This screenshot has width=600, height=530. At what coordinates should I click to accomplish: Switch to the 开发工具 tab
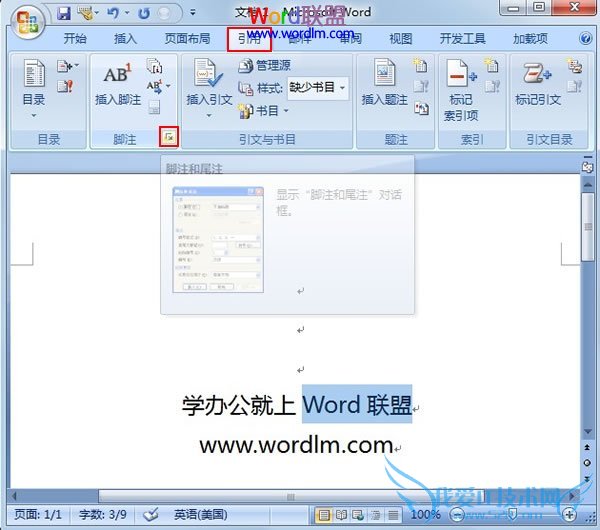coord(463,38)
